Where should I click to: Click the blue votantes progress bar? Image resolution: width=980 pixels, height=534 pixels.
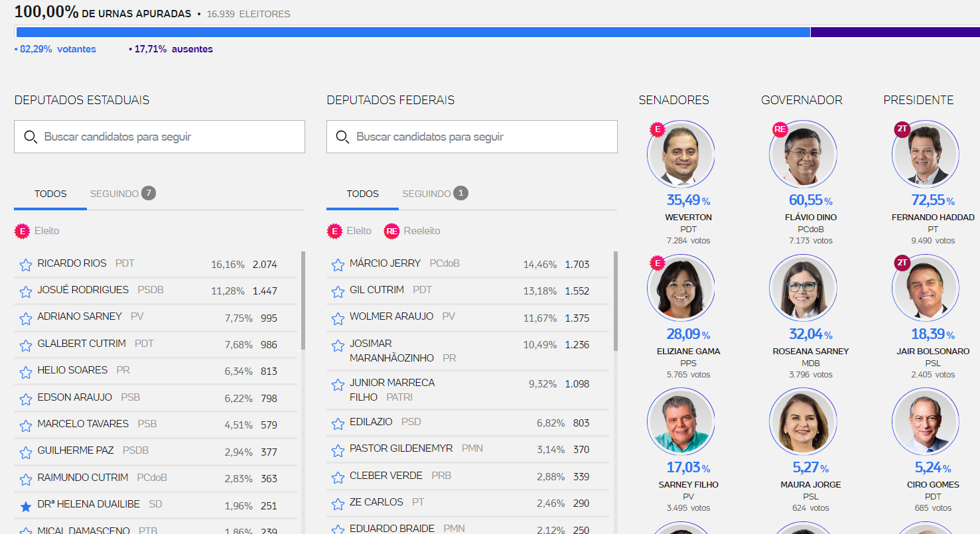click(x=413, y=32)
